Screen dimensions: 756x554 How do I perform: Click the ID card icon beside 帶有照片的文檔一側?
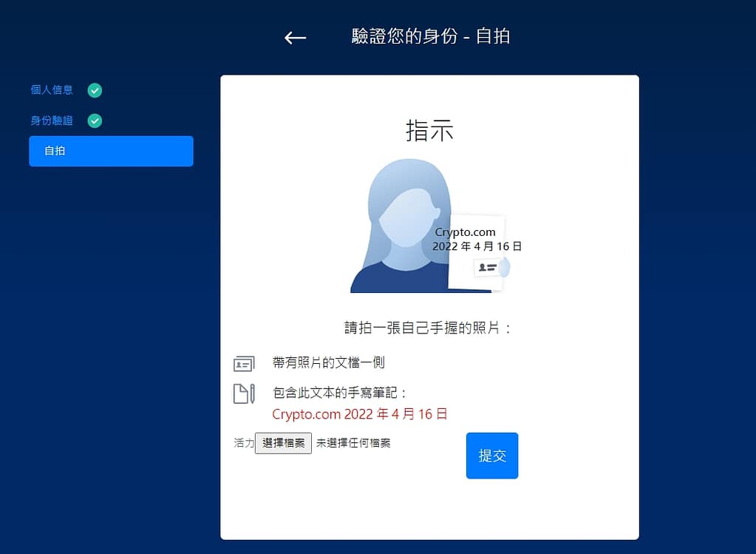click(244, 363)
